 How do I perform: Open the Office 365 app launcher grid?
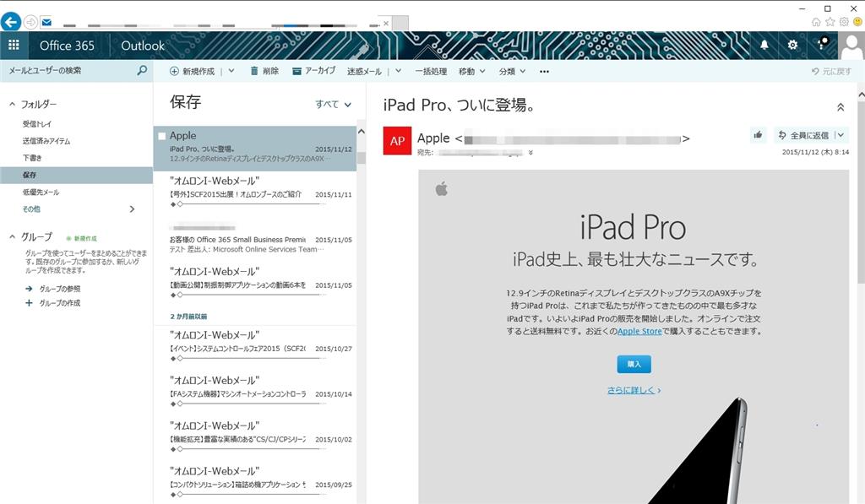14,46
